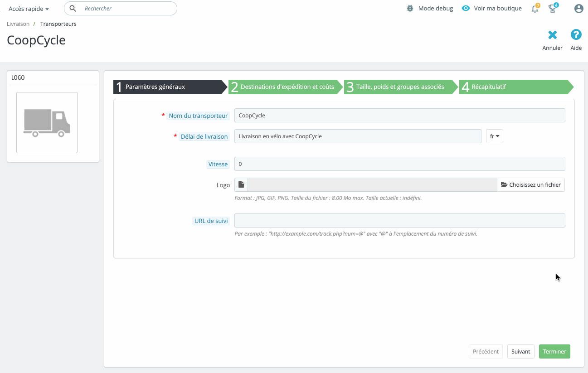Click the eye icon for Voir ma boutique
Image resolution: width=588 pixels, height=373 pixels.
466,8
